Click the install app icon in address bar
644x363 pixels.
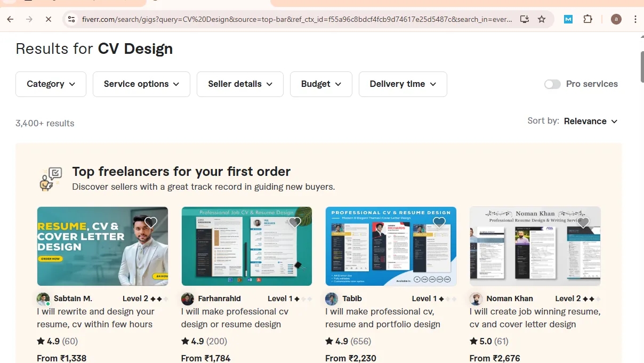525,19
